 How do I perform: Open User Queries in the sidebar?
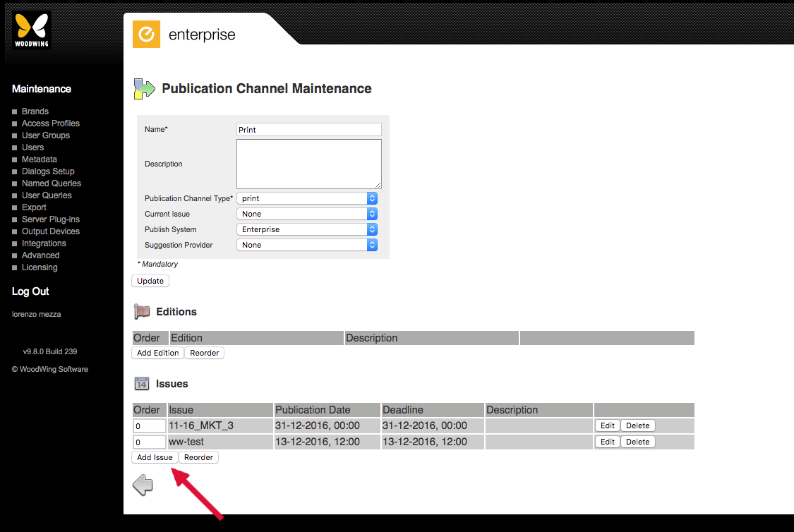coord(47,195)
